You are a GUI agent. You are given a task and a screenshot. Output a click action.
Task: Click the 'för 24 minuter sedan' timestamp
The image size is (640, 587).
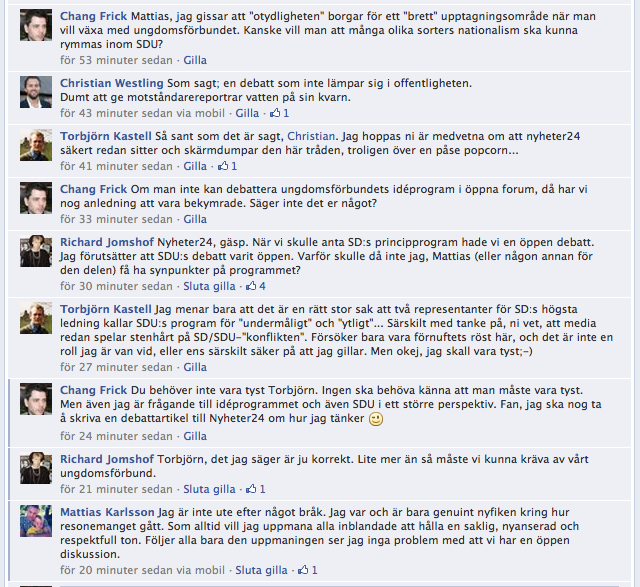point(116,436)
